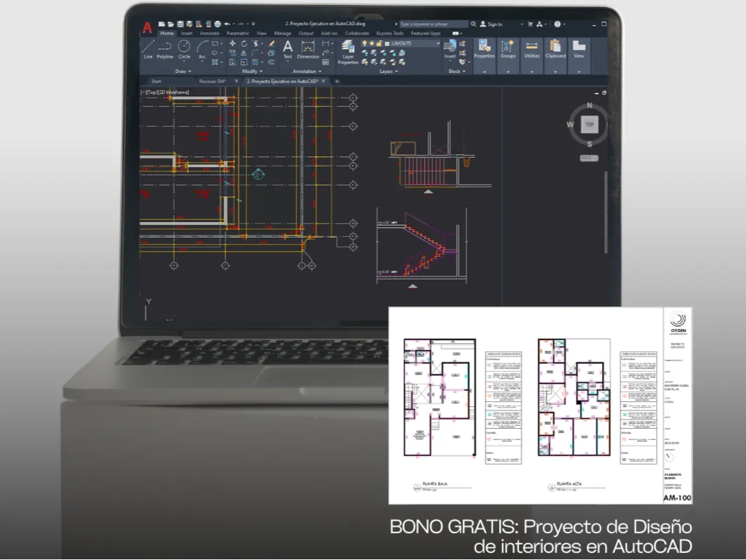Screen dimensions: 746x560
Task: Expand the Modify panel
Action: click(x=252, y=72)
